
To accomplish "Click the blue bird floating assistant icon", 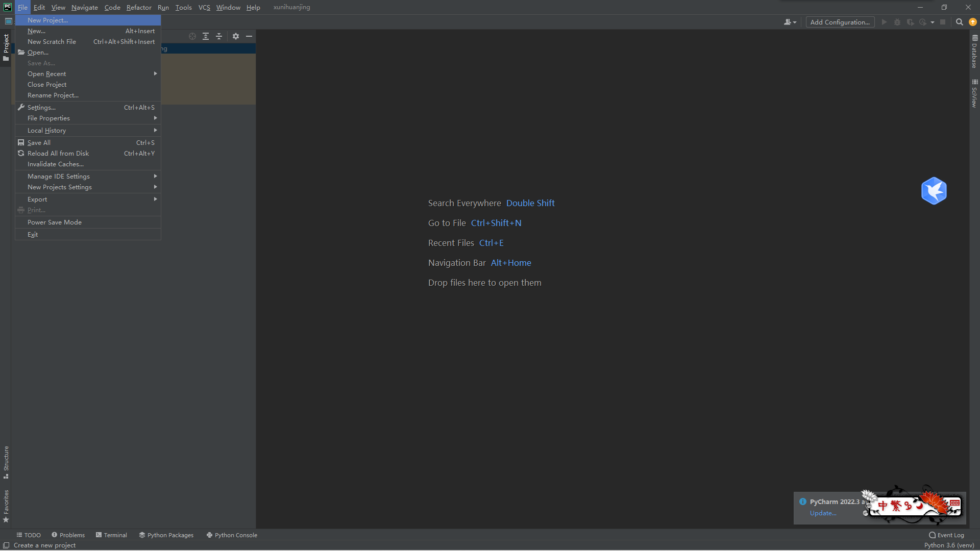I will (x=934, y=191).
